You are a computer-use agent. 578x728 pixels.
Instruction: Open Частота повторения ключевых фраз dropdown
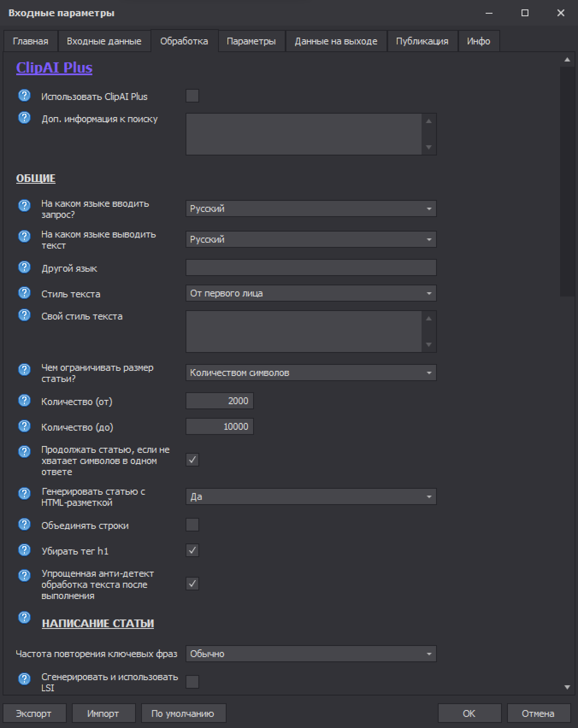coord(311,654)
